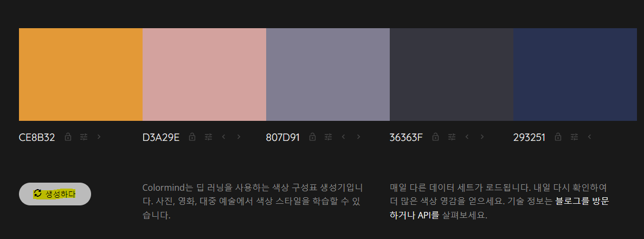
Task: Click the gray-purple 807D91 swatch
Action: tap(328, 74)
